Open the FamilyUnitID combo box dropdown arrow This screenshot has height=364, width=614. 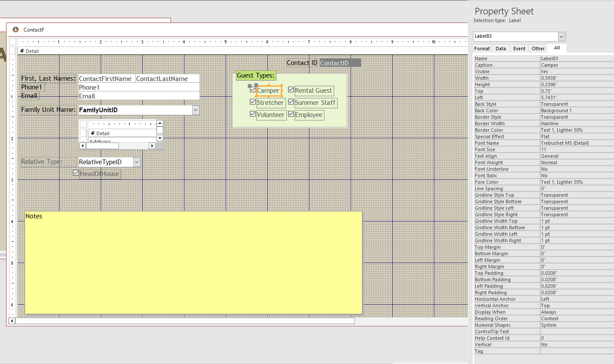[196, 110]
